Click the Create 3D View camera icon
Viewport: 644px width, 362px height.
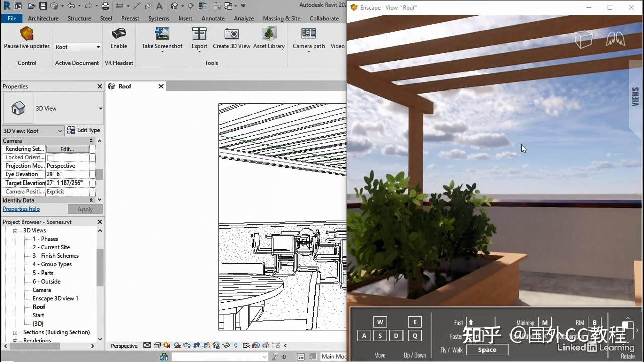231,34
